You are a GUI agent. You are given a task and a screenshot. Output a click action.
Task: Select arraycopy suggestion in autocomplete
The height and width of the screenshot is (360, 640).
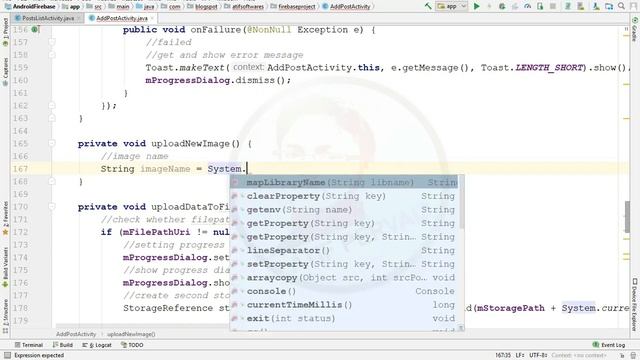click(344, 278)
